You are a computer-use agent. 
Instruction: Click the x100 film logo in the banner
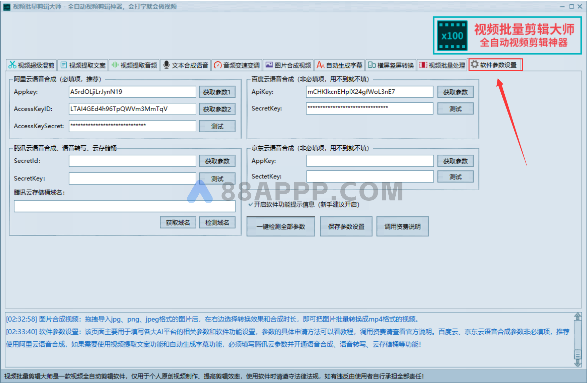pyautogui.click(x=452, y=36)
